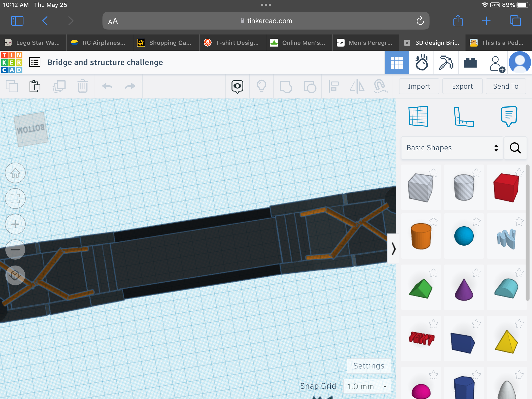Favorite the green Roof star

pos(433,272)
